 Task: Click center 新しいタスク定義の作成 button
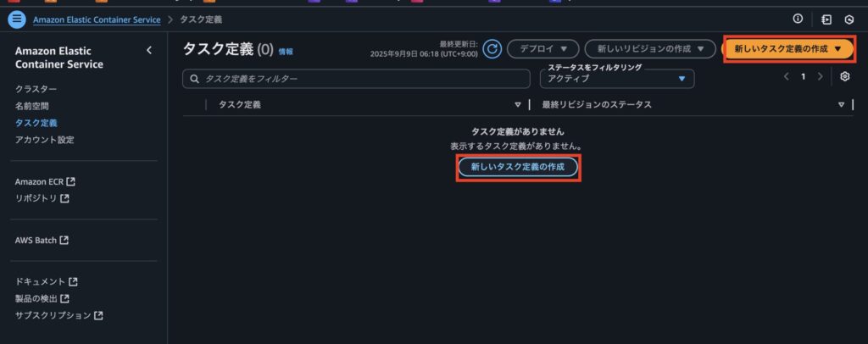[x=518, y=167]
